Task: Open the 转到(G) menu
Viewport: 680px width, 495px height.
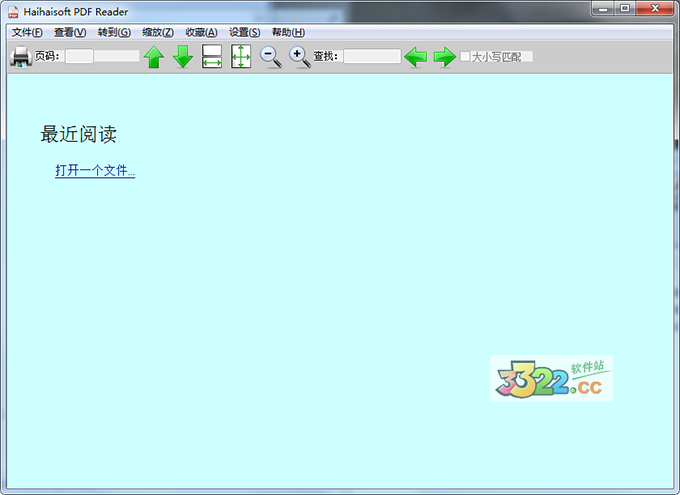Action: (x=114, y=33)
